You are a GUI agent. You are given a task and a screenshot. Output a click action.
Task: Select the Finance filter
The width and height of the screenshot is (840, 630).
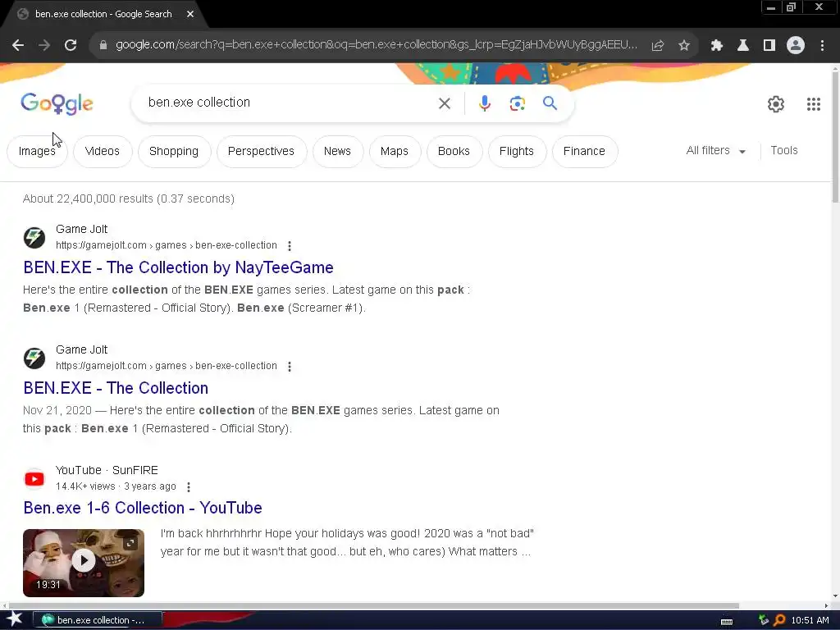pyautogui.click(x=584, y=152)
